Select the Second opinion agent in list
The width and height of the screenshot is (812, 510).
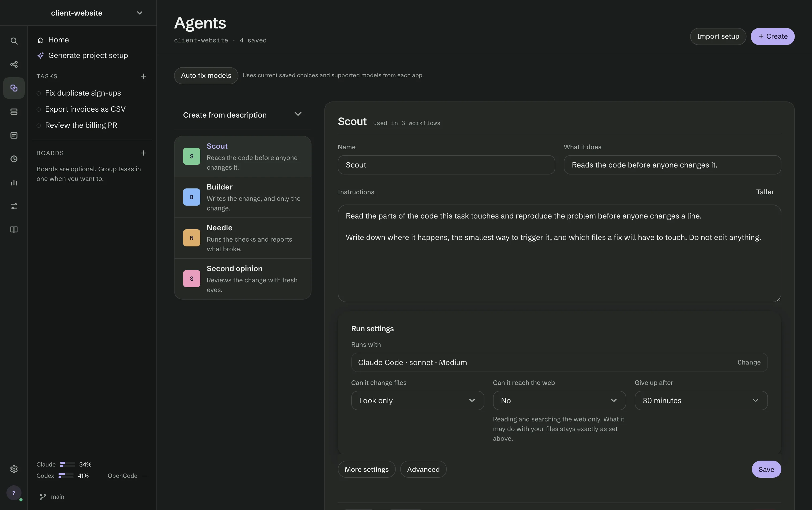pyautogui.click(x=242, y=279)
